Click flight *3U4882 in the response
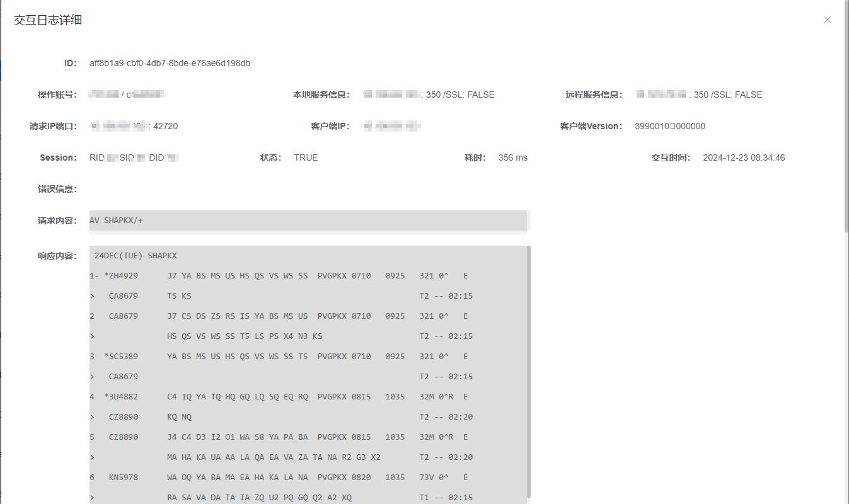The height and width of the screenshot is (504, 849). pyautogui.click(x=121, y=397)
